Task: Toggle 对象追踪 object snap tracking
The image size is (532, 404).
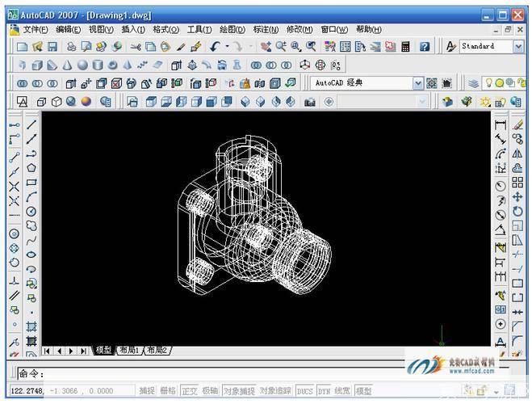Action: coord(275,391)
